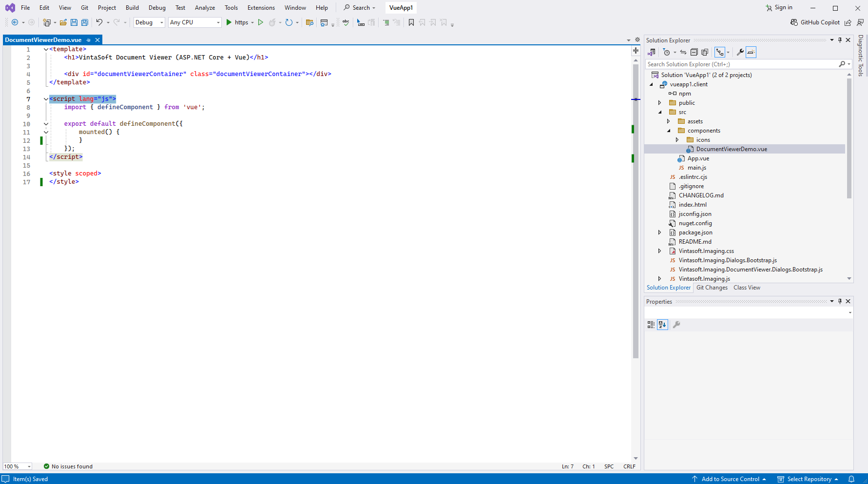
Task: Click the Hot Reload flame icon
Action: [x=272, y=22]
